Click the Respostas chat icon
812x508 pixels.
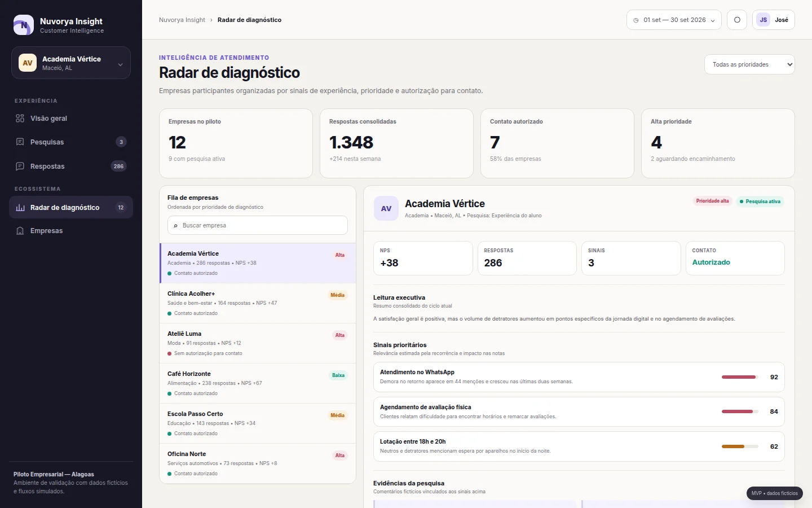(20, 166)
